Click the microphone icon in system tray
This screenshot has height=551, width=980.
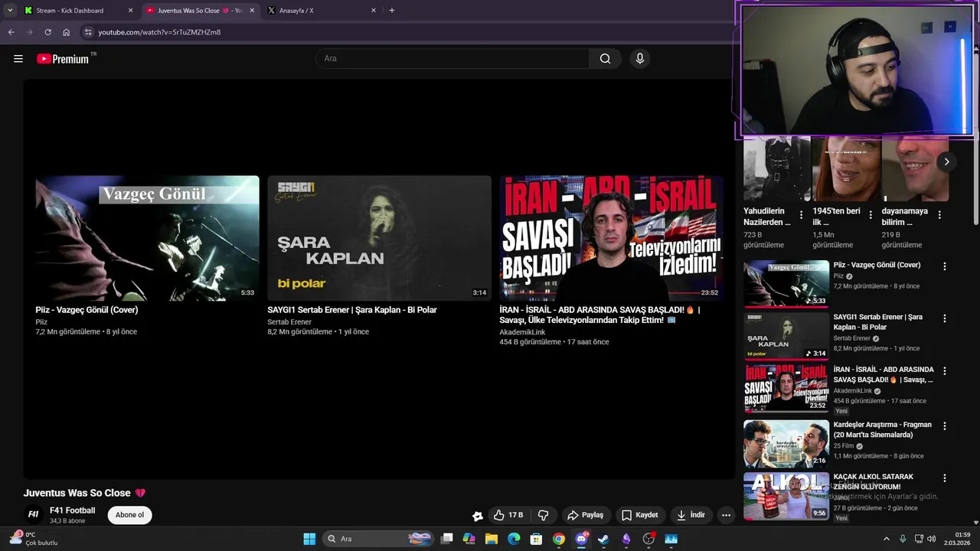(903, 539)
